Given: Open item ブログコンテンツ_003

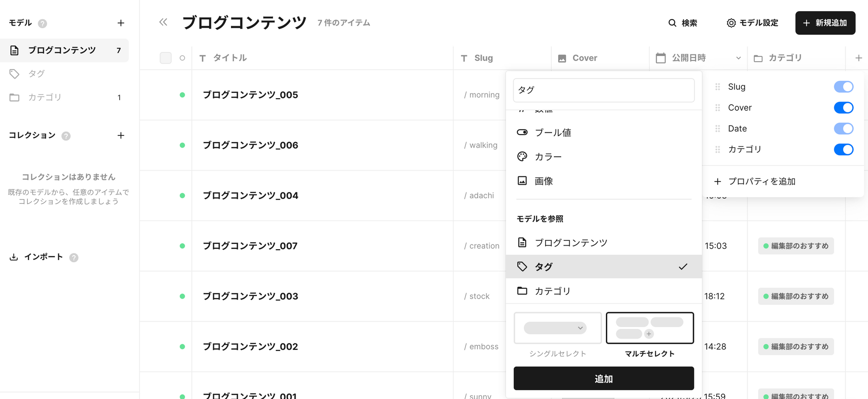Looking at the screenshot, I should tap(250, 296).
